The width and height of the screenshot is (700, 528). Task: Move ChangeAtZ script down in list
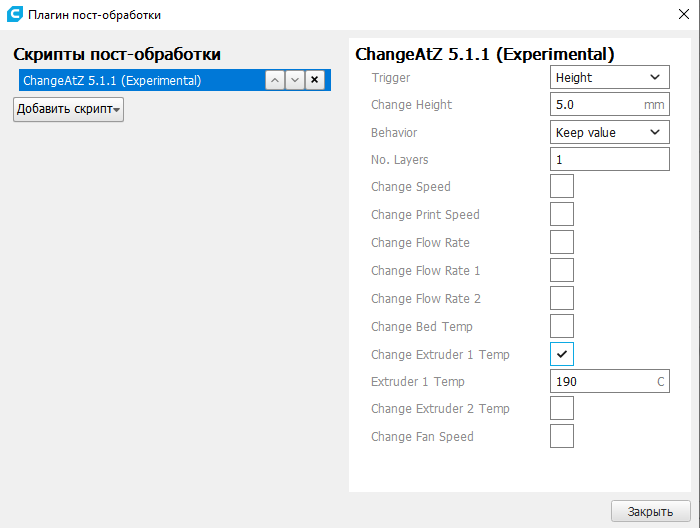pyautogui.click(x=294, y=81)
